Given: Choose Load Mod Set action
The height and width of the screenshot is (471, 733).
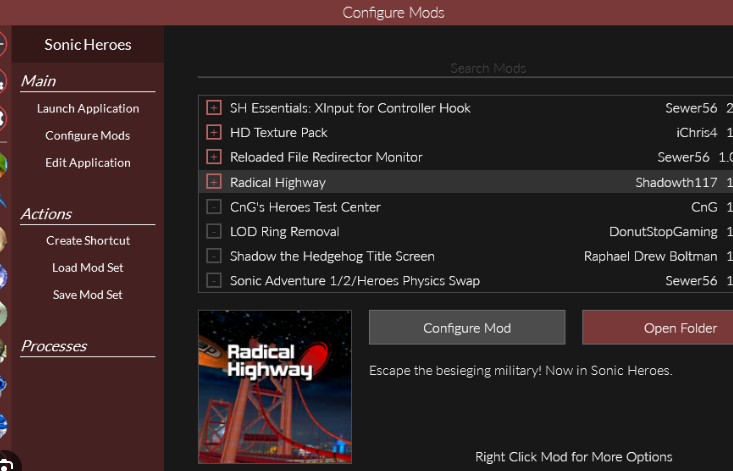Looking at the screenshot, I should [88, 267].
